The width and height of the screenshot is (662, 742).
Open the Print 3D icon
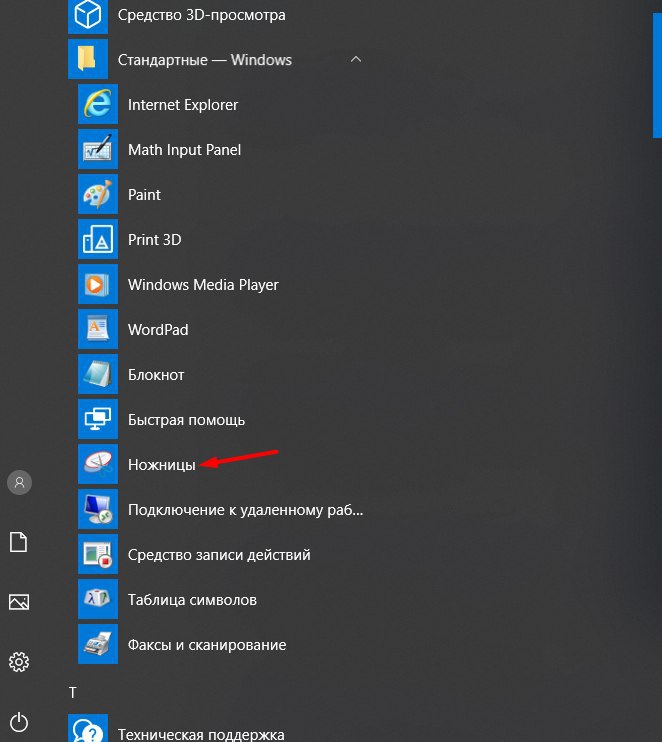98,239
